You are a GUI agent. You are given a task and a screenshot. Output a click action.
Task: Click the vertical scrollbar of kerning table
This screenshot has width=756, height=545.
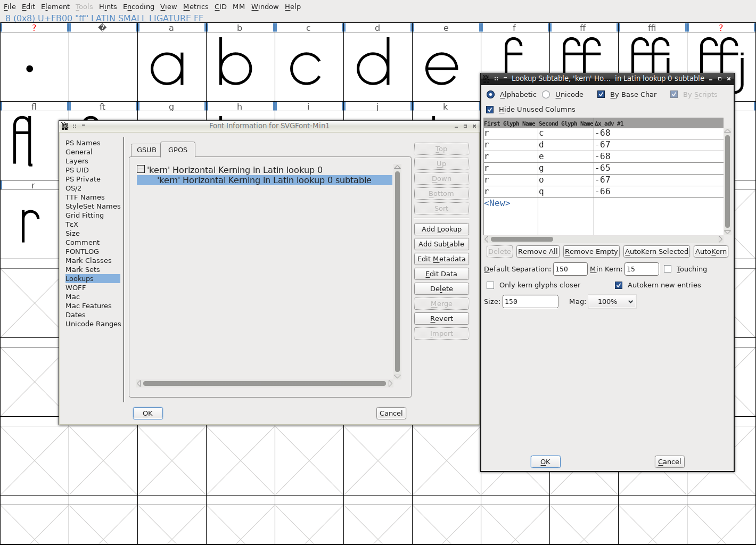point(727,181)
